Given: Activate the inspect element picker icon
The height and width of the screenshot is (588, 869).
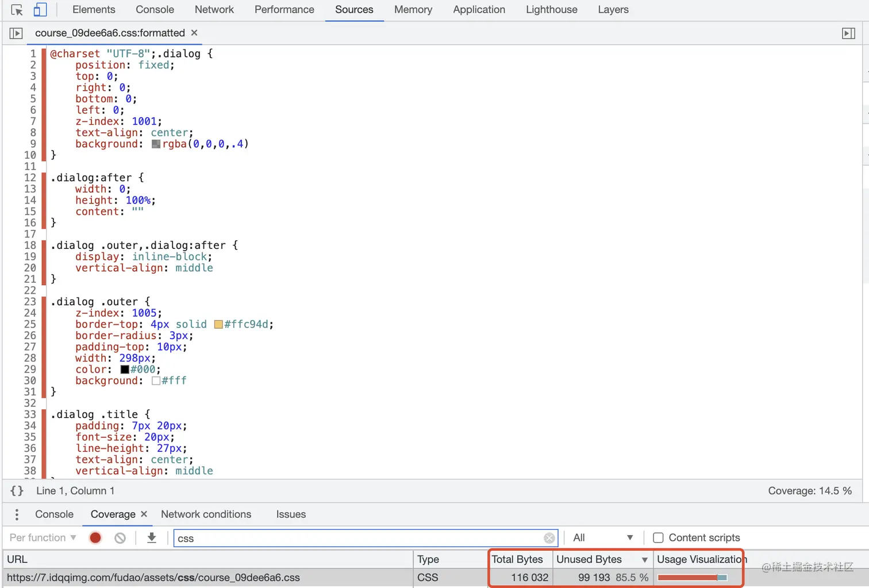Looking at the screenshot, I should point(17,10).
